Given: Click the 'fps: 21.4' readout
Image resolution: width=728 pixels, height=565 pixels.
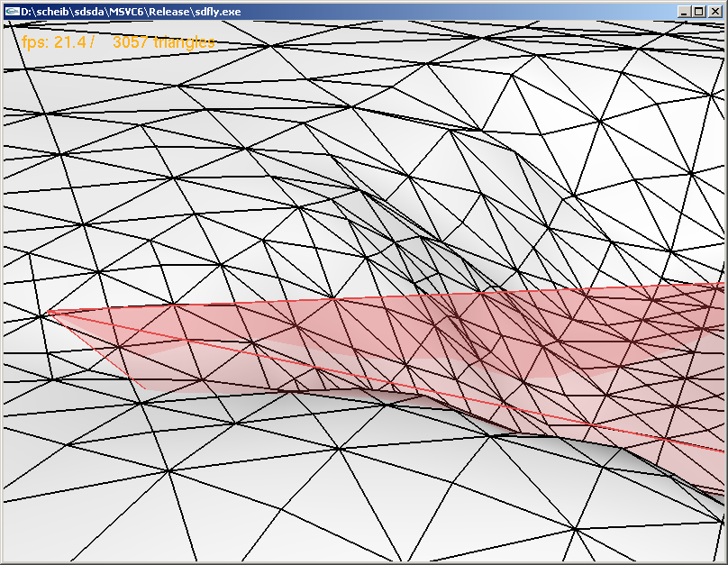Looking at the screenshot, I should coord(54,42).
